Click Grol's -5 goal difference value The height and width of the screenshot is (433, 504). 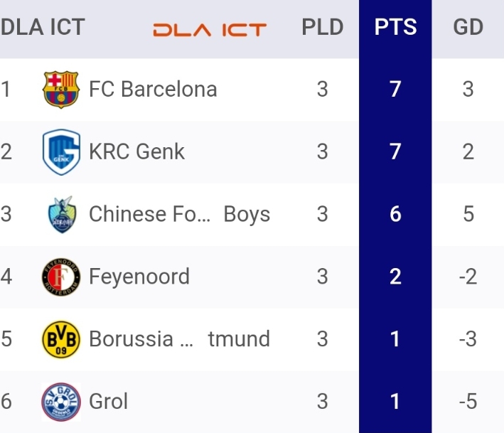(468, 402)
